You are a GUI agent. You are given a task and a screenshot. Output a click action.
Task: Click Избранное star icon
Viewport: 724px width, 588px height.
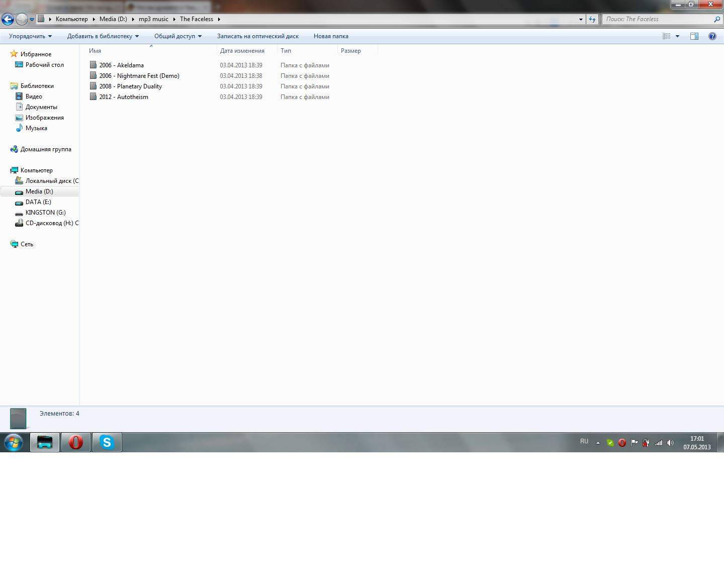pyautogui.click(x=14, y=54)
